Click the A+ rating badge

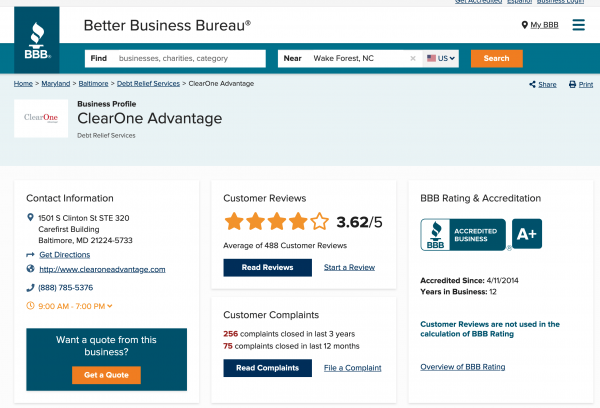[x=527, y=233]
